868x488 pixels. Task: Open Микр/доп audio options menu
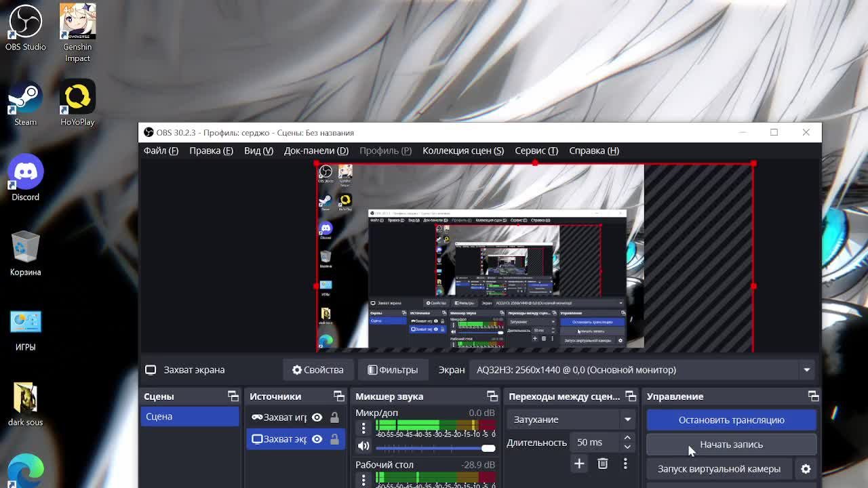pos(363,428)
